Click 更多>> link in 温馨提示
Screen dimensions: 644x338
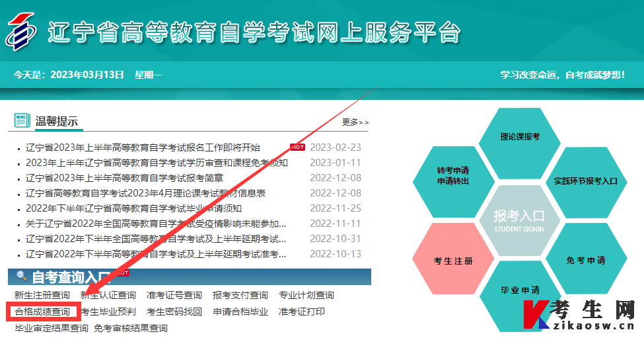355,122
